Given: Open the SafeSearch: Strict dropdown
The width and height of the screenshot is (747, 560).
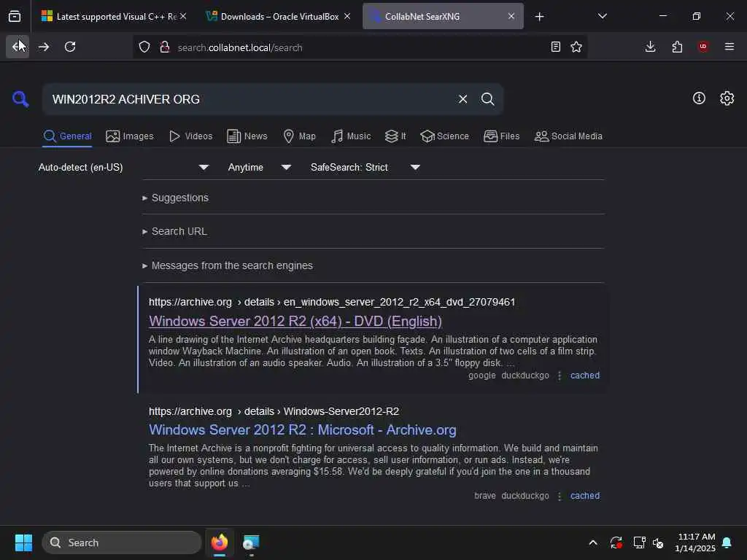Looking at the screenshot, I should click(365, 167).
